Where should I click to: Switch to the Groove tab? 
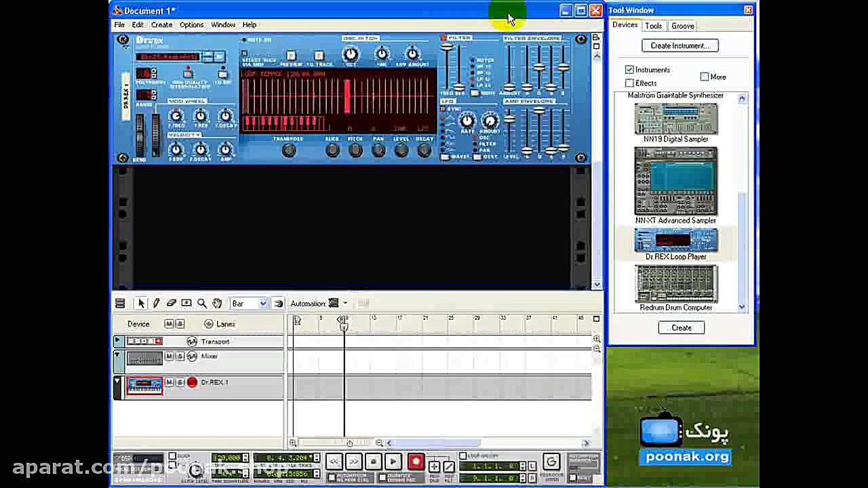(682, 26)
